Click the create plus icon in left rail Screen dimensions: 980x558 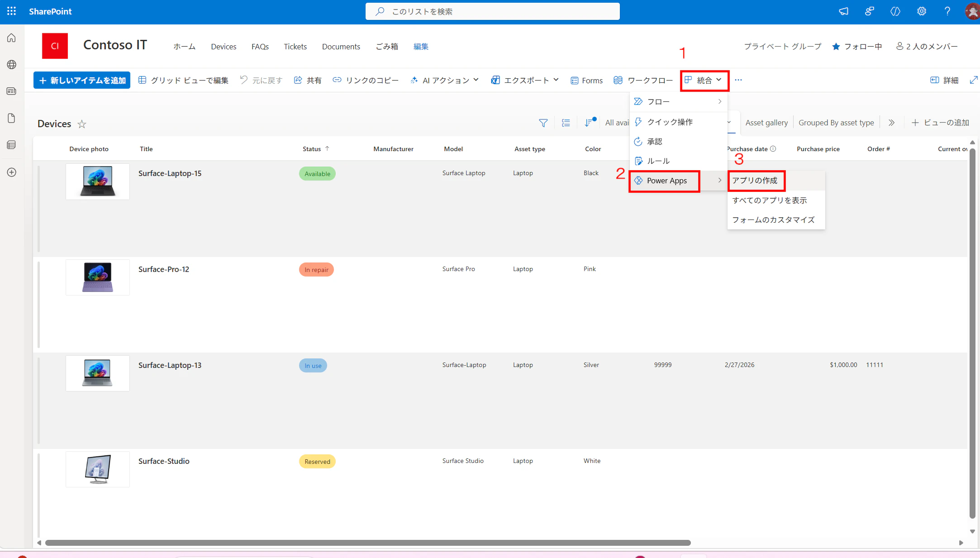coord(12,172)
